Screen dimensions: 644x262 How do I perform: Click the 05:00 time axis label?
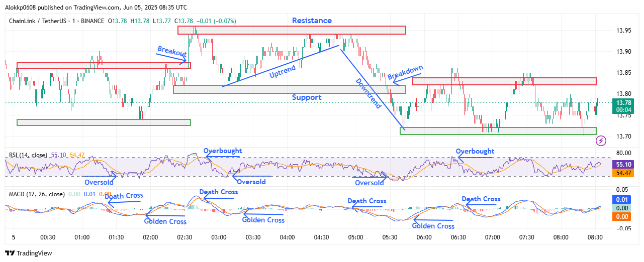[x=355, y=237]
